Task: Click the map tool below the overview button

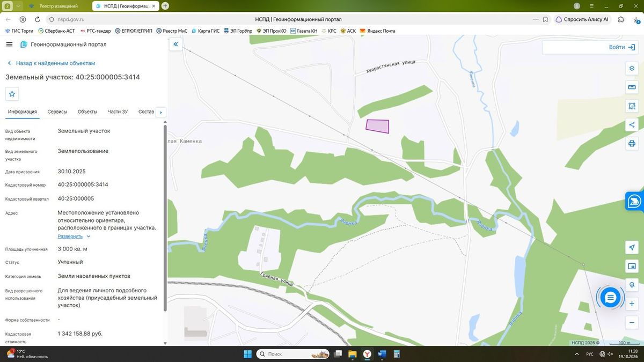Action: point(632,285)
